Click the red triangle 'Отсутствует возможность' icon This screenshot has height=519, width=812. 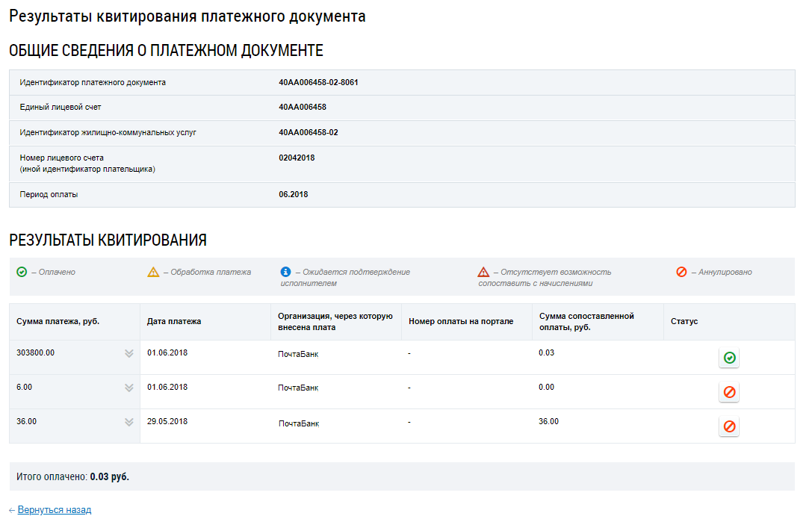(483, 272)
